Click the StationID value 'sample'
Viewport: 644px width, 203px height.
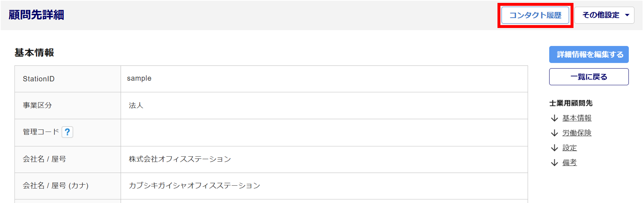point(139,78)
